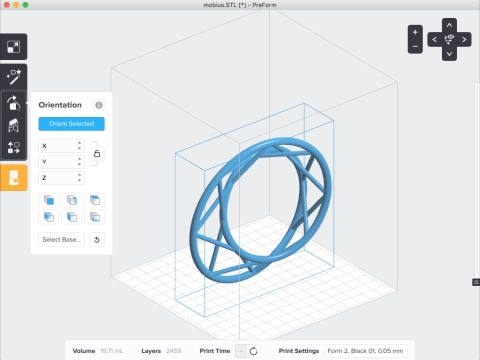480x360 pixels.
Task: Rotate view left with left arrow
Action: tap(435, 39)
